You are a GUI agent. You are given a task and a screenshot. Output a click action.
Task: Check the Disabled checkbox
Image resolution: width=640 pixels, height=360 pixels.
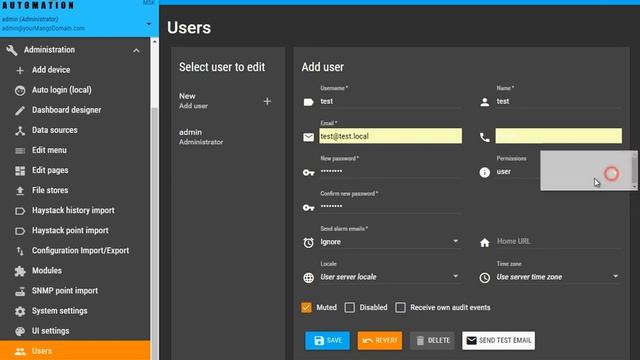[x=349, y=307]
